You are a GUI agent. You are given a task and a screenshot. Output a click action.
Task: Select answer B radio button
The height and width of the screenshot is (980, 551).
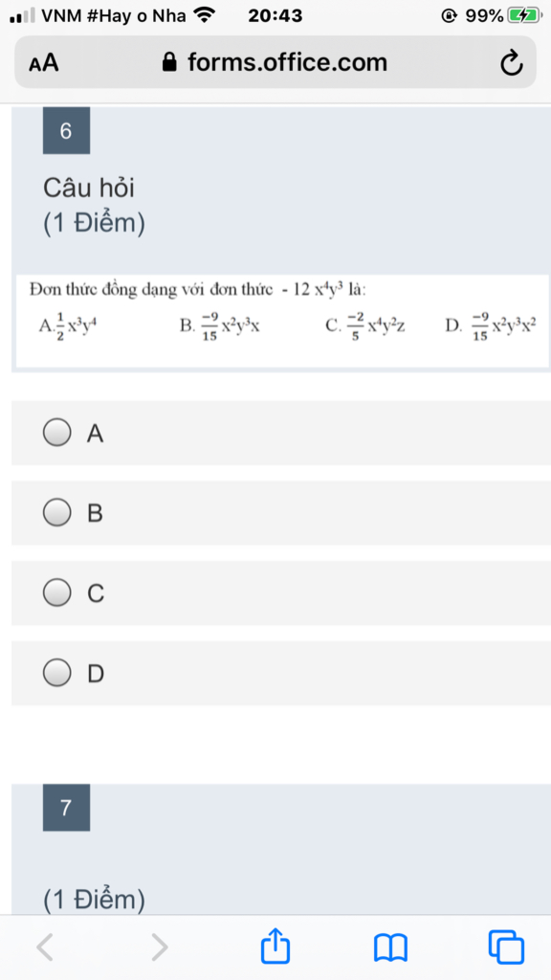coord(57,512)
